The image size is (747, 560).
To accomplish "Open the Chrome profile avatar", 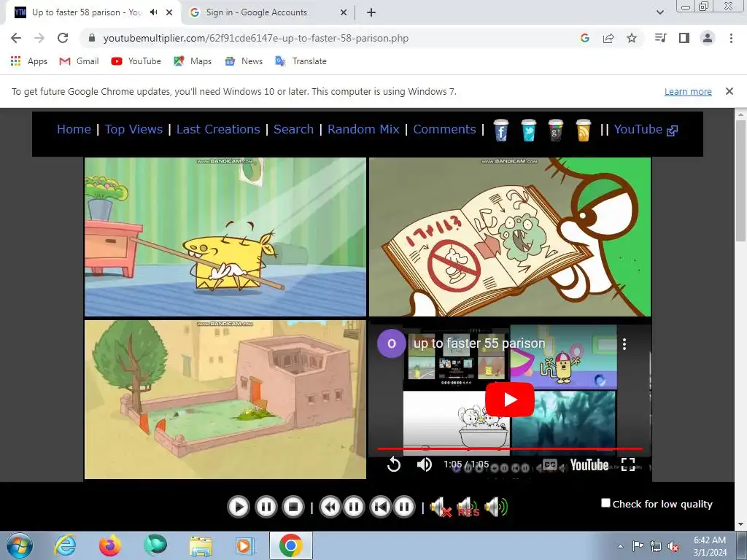I will click(708, 38).
